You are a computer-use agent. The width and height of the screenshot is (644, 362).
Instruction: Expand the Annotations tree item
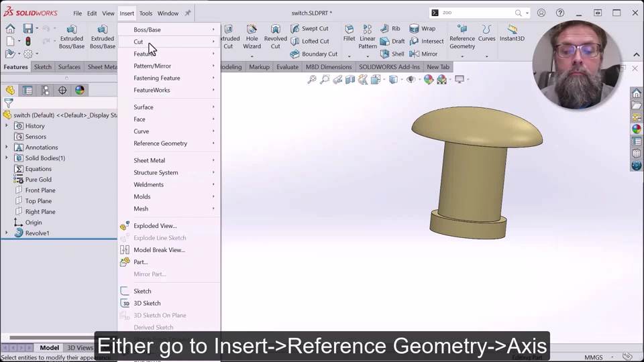tap(6, 147)
